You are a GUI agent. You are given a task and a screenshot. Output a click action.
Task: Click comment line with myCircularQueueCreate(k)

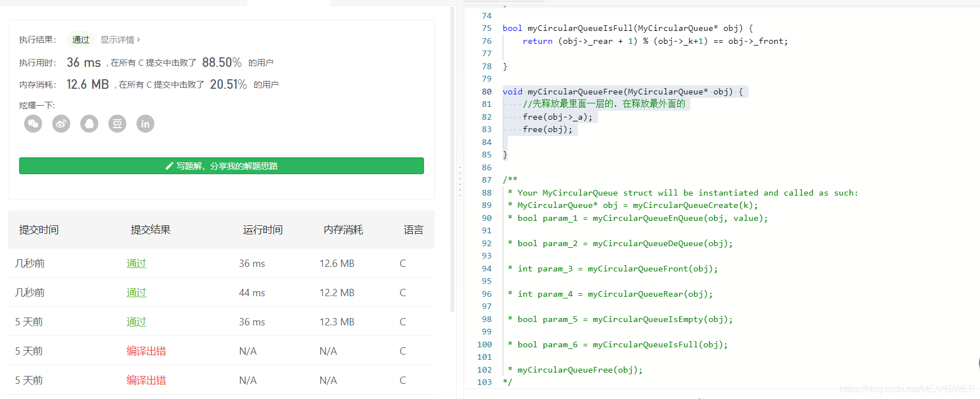click(x=633, y=205)
